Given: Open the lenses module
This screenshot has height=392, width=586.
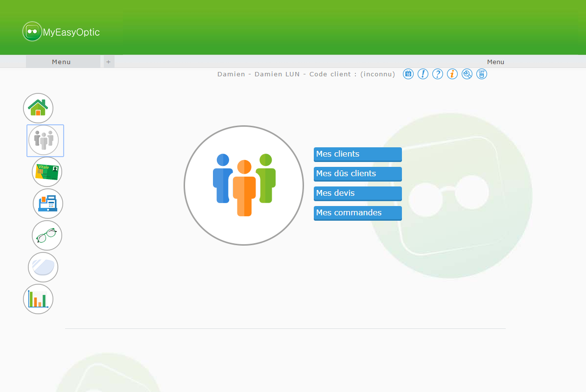Looking at the screenshot, I should coord(43,267).
